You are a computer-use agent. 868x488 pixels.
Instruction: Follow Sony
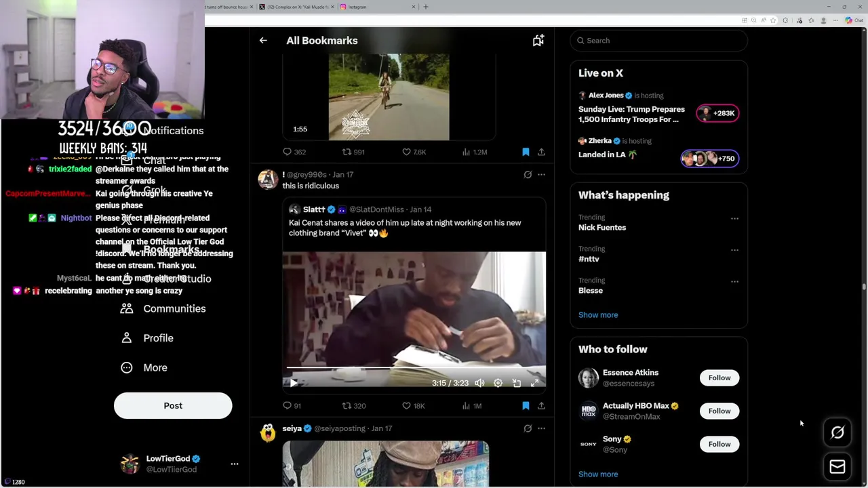click(719, 444)
